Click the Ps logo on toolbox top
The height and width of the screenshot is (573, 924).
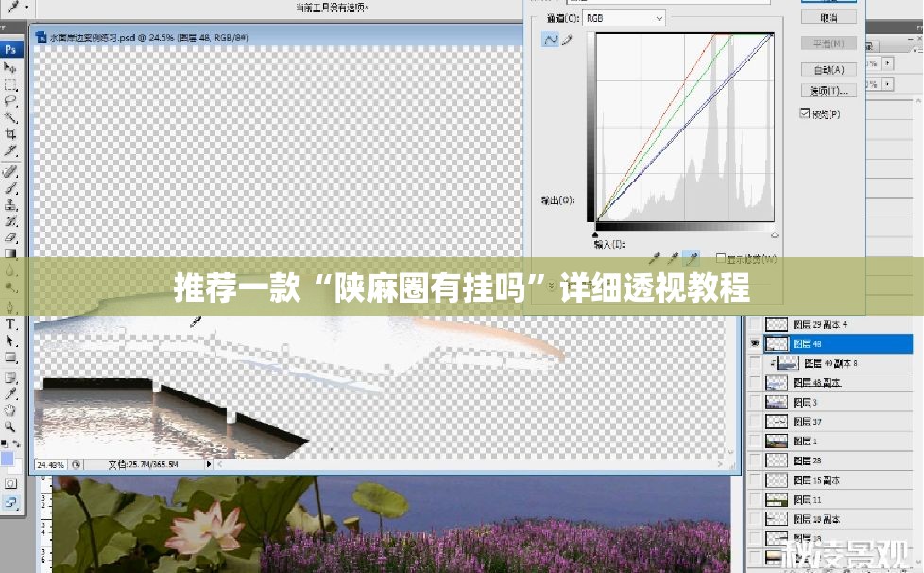[x=11, y=49]
